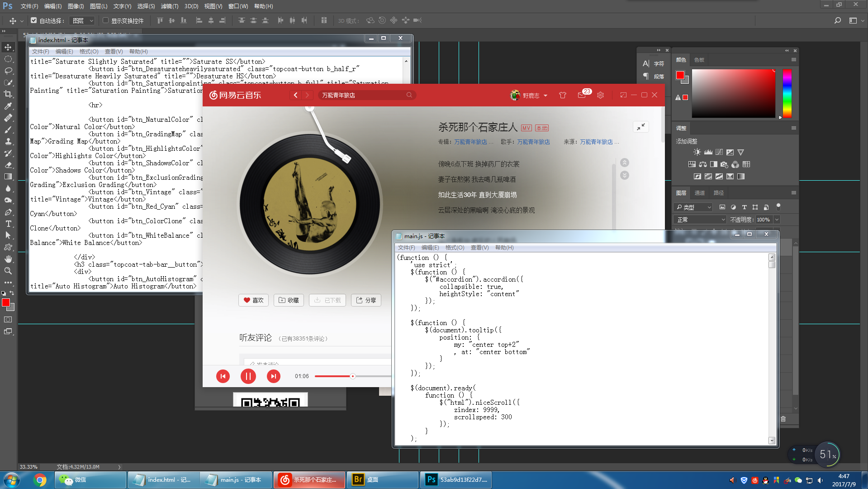Open the opacity slider dropdown arrow
868x489 pixels.
tap(777, 220)
